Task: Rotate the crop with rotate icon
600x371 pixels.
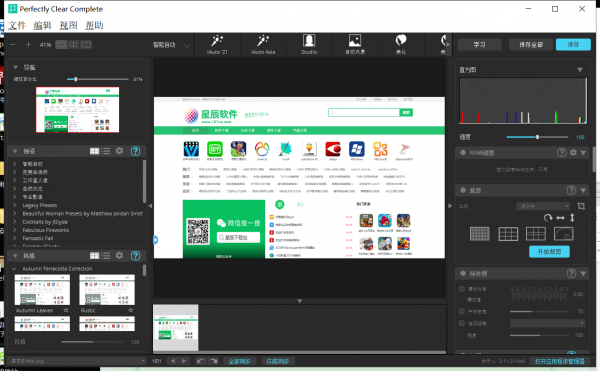Action: point(548,218)
